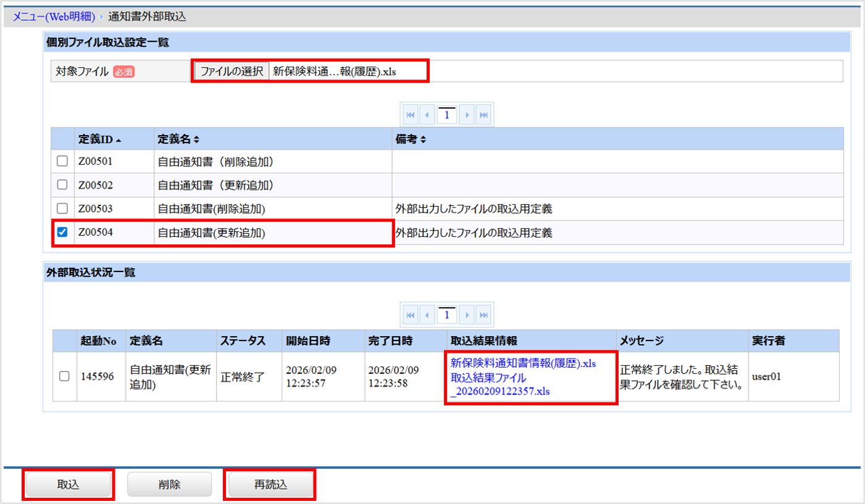Click the 取込 button

tap(68, 485)
